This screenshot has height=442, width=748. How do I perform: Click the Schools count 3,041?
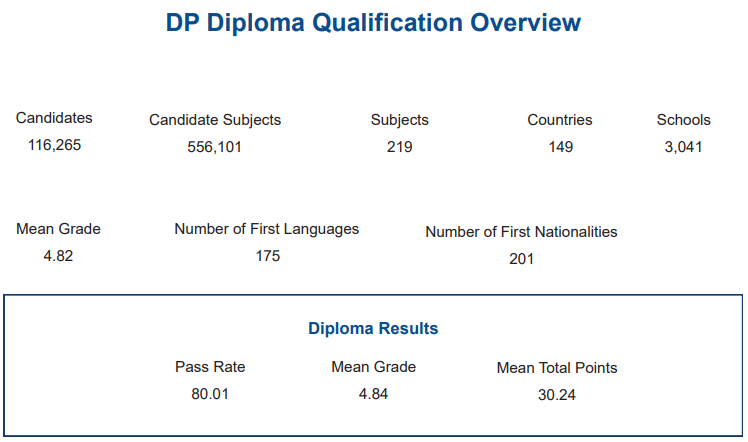(683, 147)
